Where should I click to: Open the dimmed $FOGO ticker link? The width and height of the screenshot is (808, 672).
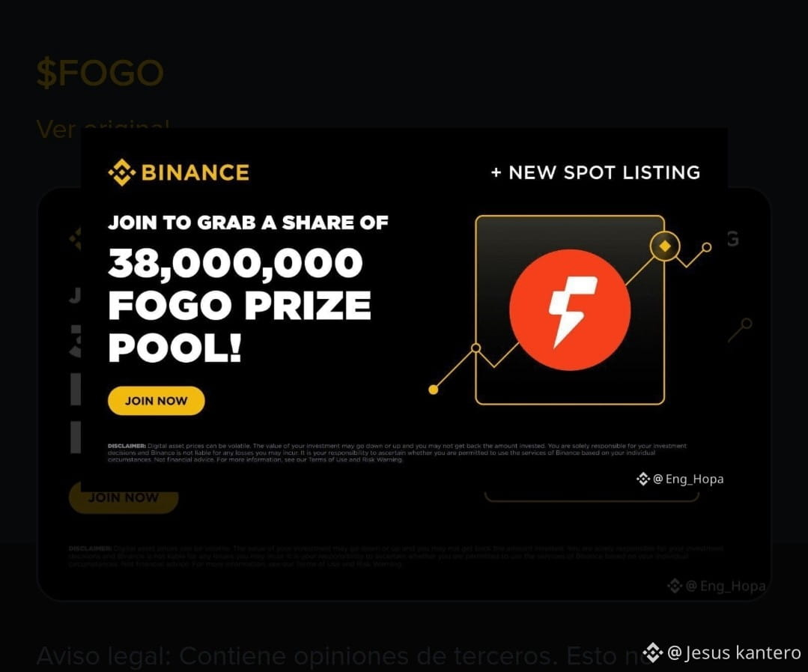click(100, 73)
